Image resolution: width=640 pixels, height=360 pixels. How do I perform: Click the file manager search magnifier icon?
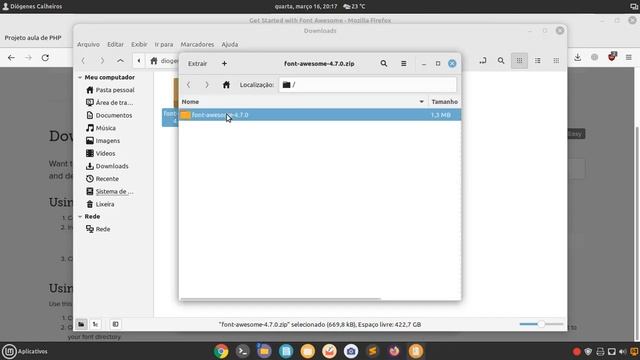(x=501, y=61)
